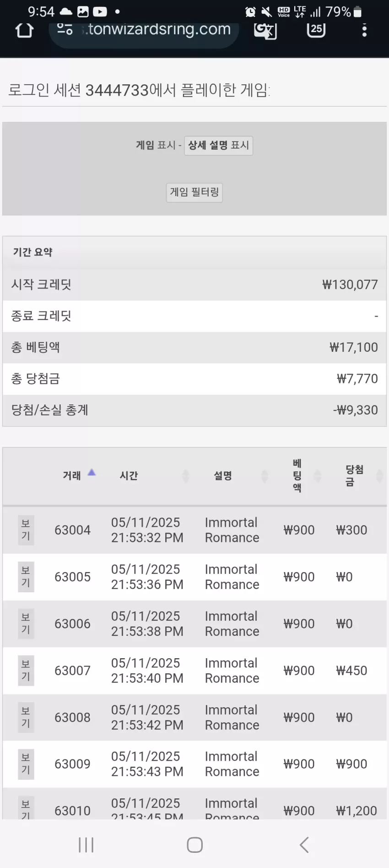Open browser three-dot overflow menu

tap(364, 30)
